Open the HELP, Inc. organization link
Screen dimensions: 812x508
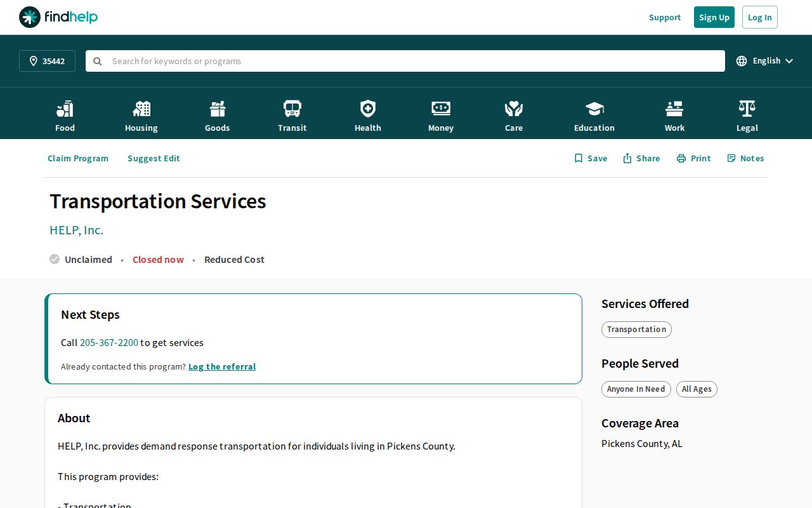pyautogui.click(x=76, y=230)
